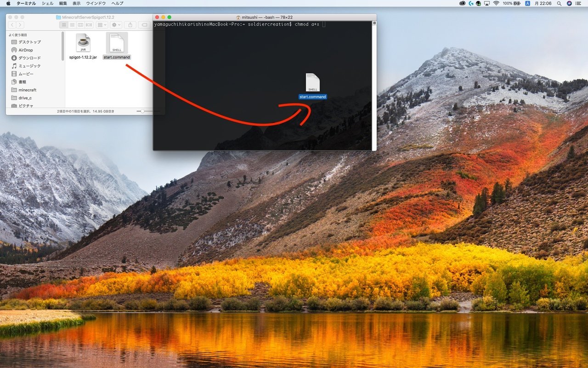Click the Finder status bar text
Viewport: 588px width, 368px height.
click(85, 111)
